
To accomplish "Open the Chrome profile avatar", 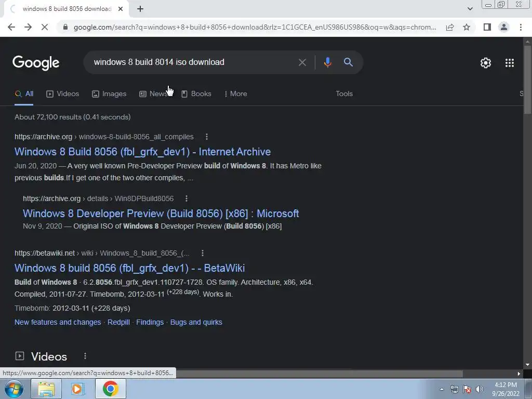I will (504, 27).
